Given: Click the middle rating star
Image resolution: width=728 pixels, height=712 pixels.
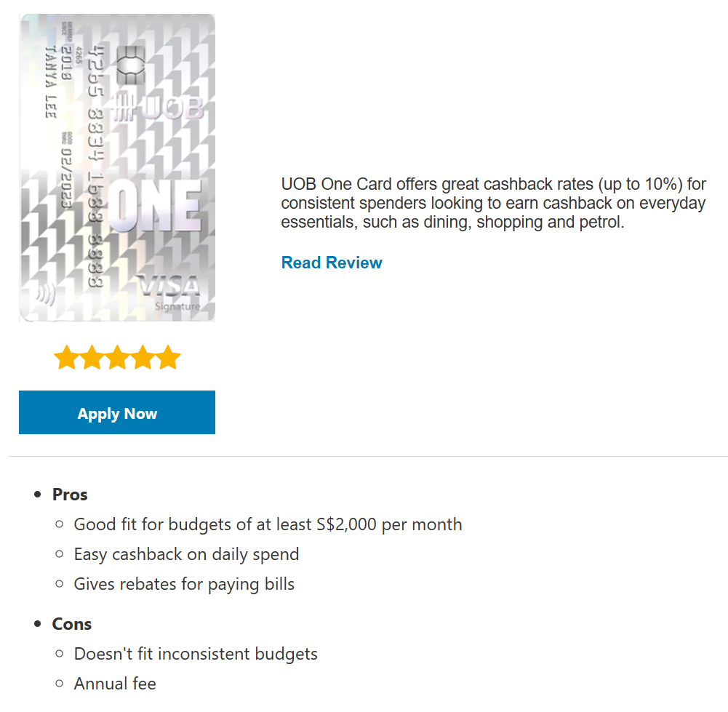Looking at the screenshot, I should 117,358.
